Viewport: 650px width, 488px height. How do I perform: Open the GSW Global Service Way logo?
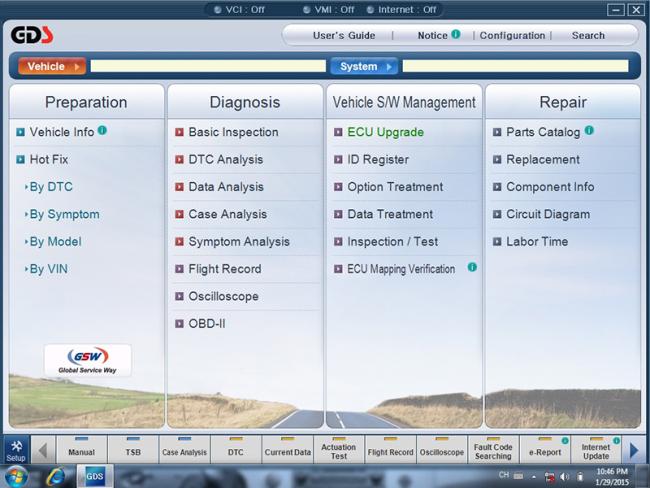(x=87, y=360)
